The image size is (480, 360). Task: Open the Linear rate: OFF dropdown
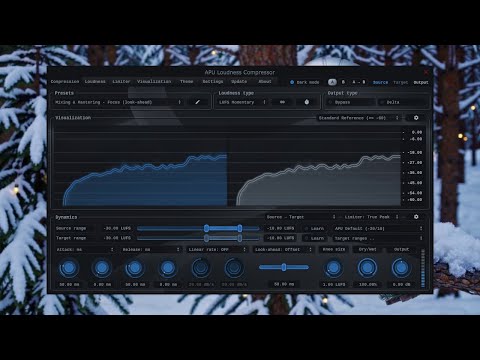point(217,249)
